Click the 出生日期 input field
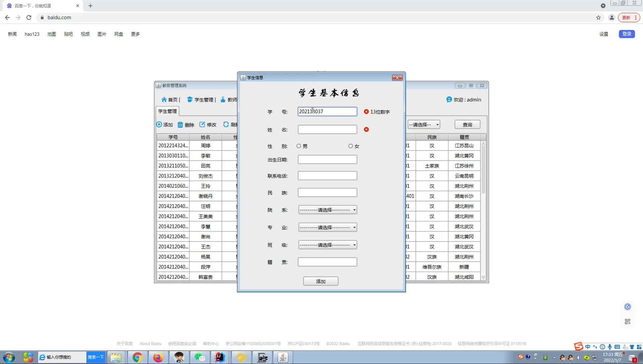Image resolution: width=643 pixels, height=364 pixels. [328, 160]
